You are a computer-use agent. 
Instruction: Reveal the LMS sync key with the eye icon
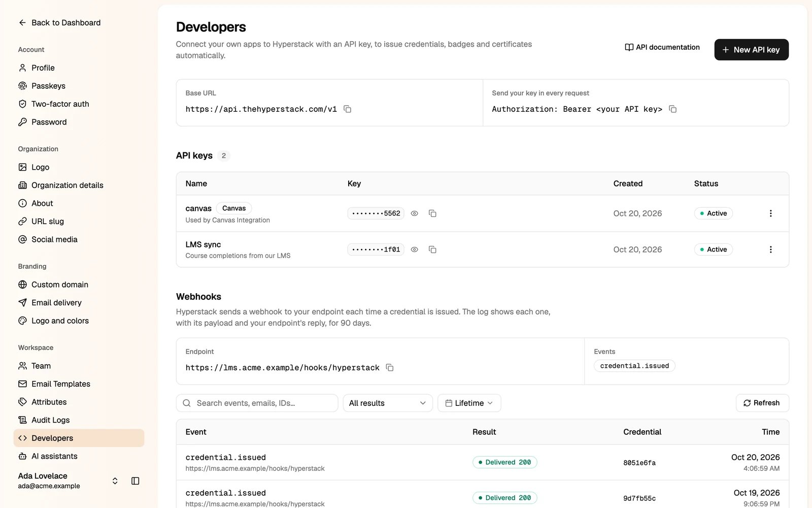[x=415, y=249]
